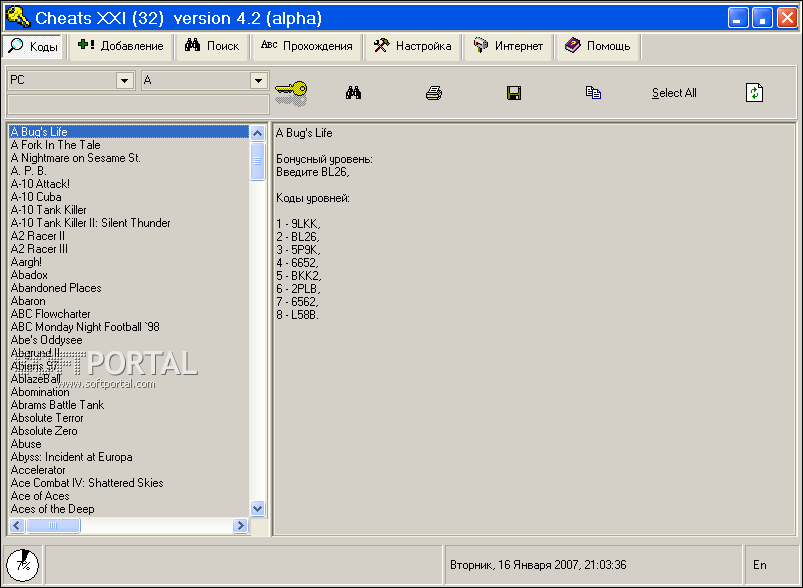Click the Cheats XXI key app icon
Screen dimensions: 803x588
click(x=17, y=17)
